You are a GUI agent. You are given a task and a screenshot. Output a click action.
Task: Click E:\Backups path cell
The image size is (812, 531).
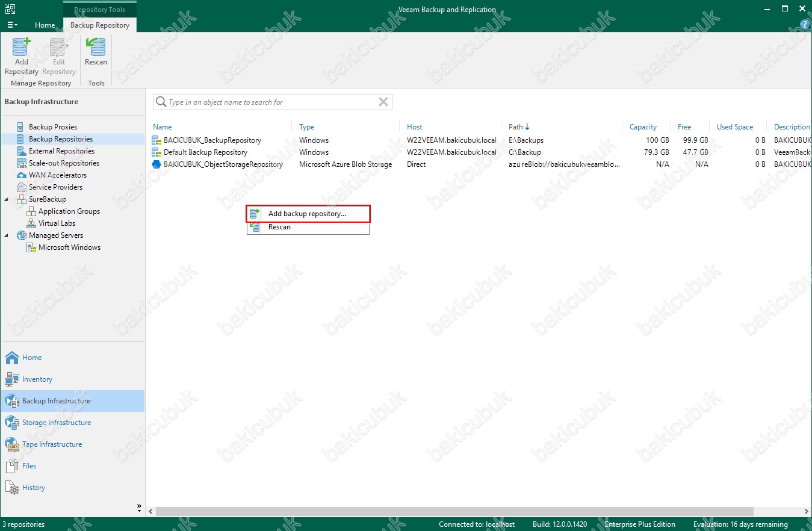point(526,140)
